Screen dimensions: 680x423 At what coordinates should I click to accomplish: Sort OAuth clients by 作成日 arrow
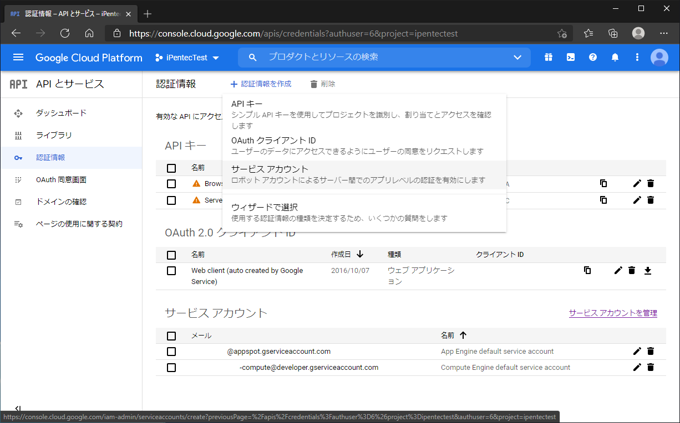360,254
